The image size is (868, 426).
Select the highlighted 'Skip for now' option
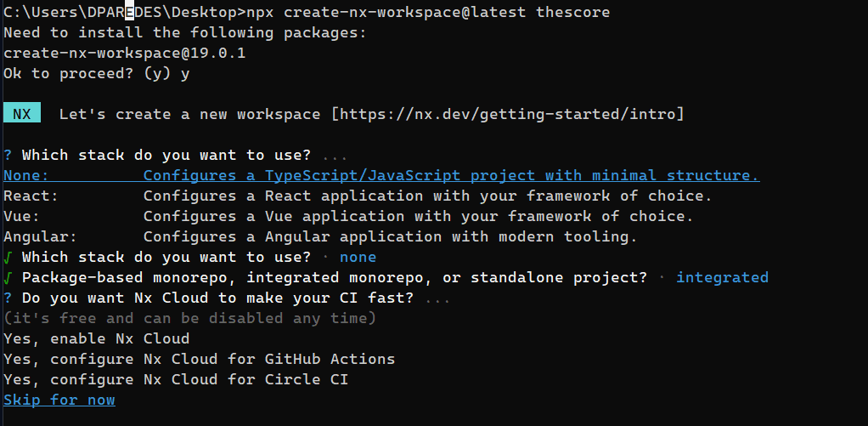pyautogui.click(x=59, y=400)
